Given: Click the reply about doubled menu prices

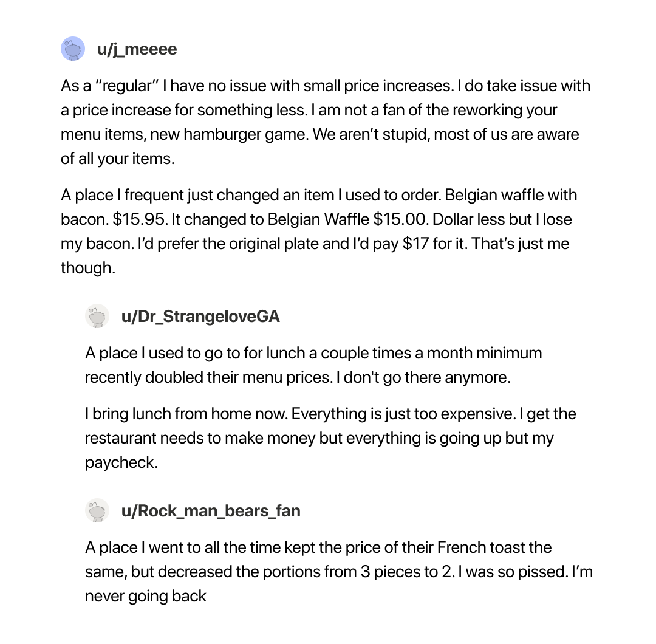Looking at the screenshot, I should 313,365.
